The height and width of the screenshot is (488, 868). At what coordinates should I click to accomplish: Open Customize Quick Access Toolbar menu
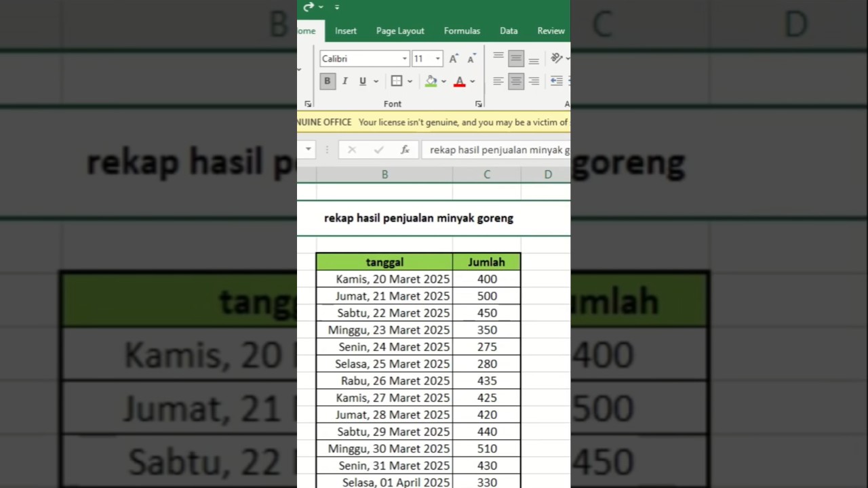click(336, 7)
